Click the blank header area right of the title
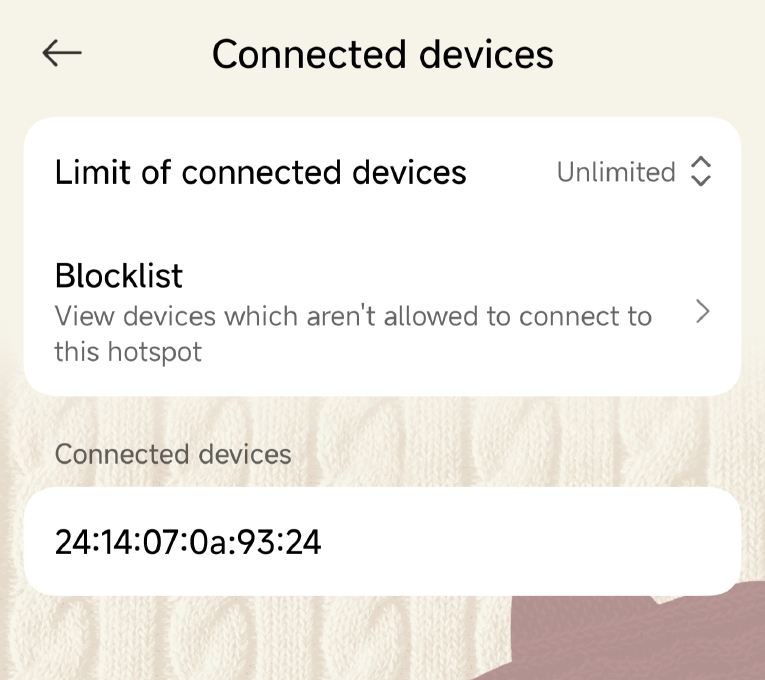The height and width of the screenshot is (680, 765). (x=660, y=54)
